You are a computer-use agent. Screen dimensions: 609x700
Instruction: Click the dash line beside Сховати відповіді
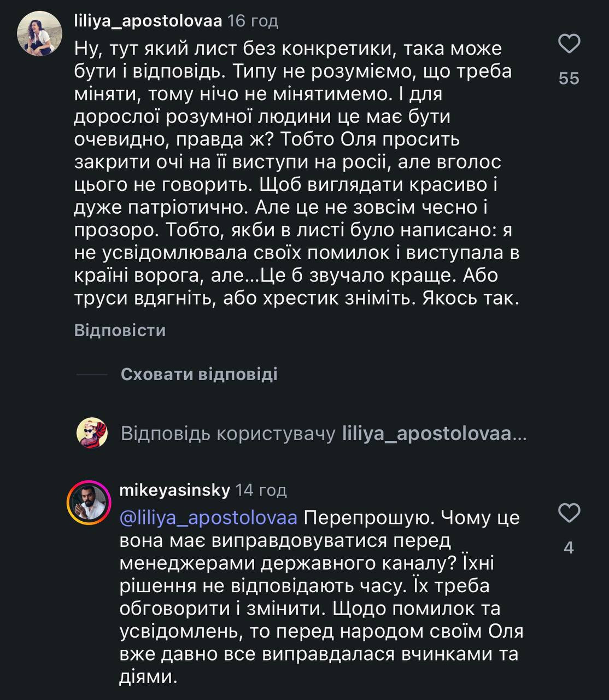tap(92, 375)
